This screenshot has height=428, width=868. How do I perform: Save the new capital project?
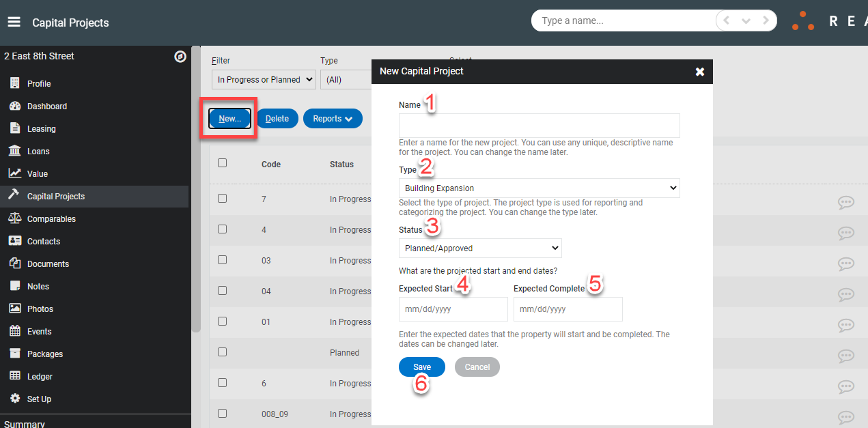(421, 367)
